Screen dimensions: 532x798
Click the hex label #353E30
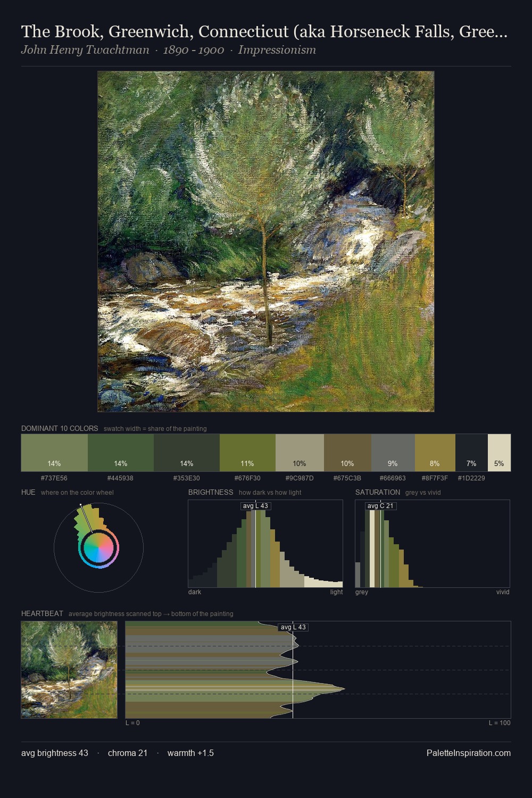click(x=187, y=478)
